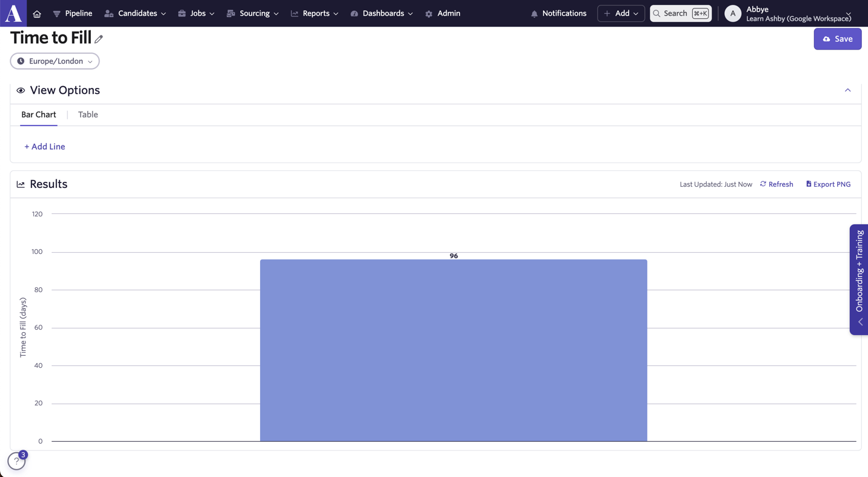Click the Add Line link
The width and height of the screenshot is (868, 477).
pos(45,147)
